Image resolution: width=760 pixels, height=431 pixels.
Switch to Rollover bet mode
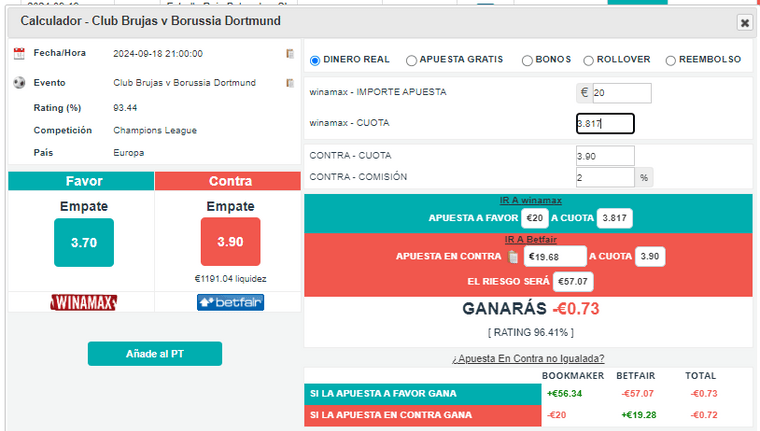tap(588, 60)
